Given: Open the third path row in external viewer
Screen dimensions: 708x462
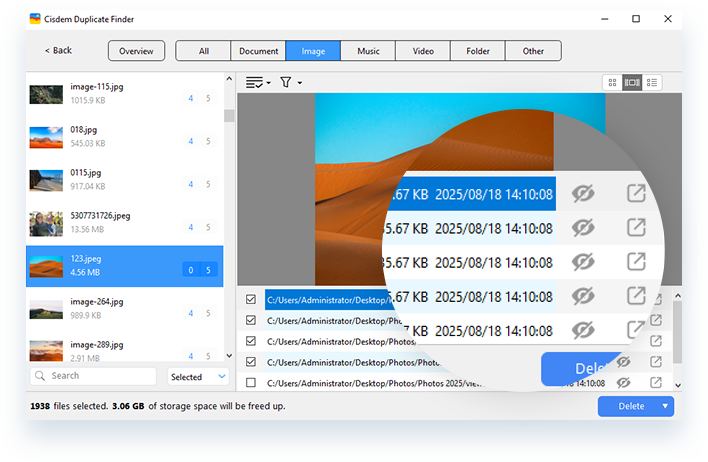Looking at the screenshot, I should click(x=656, y=341).
